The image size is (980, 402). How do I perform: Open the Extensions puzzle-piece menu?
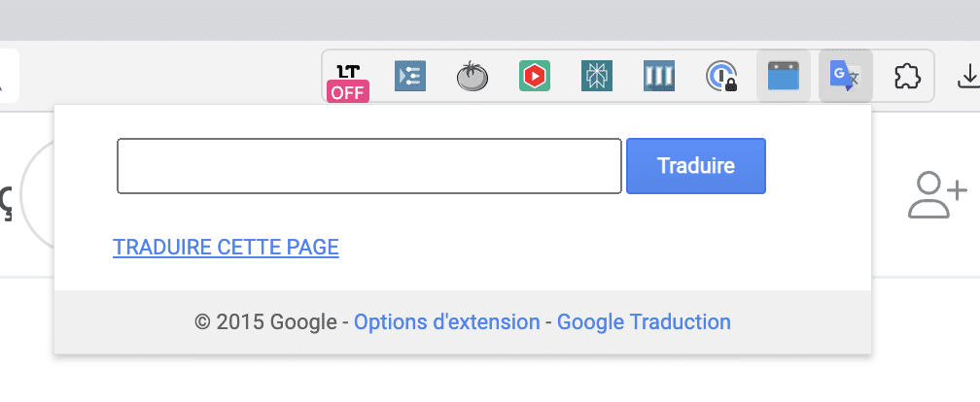[x=907, y=76]
